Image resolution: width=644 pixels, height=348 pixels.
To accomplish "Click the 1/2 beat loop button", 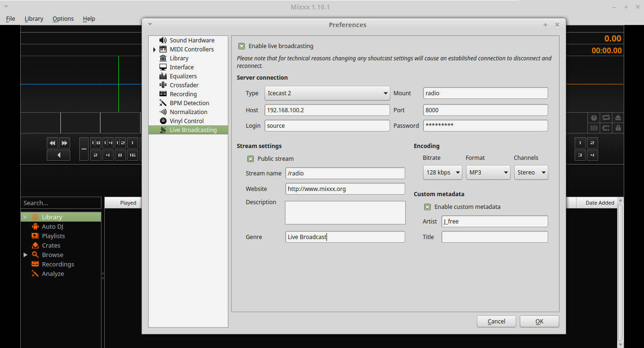I will (120, 143).
